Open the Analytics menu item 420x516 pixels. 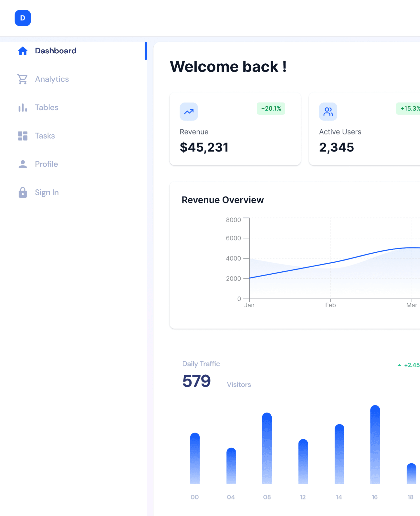[52, 79]
